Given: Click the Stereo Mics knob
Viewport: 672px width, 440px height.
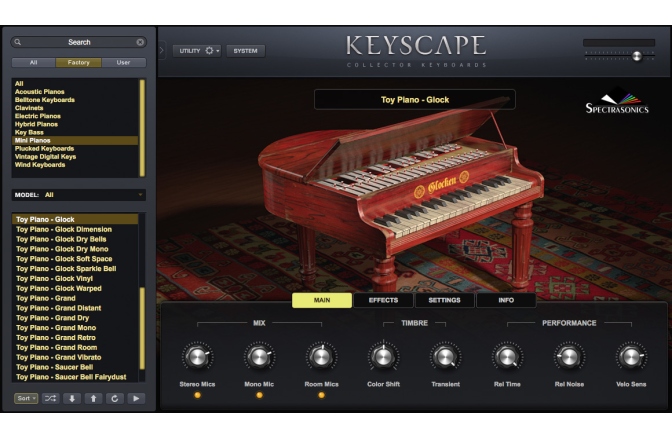Looking at the screenshot, I should coord(197,356).
